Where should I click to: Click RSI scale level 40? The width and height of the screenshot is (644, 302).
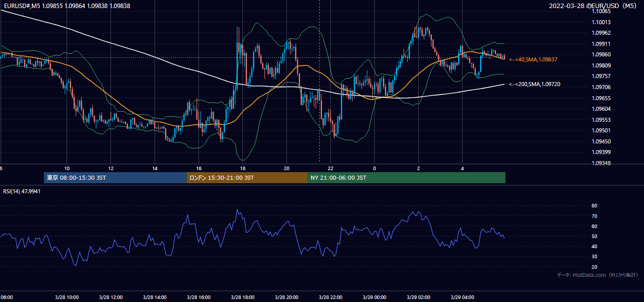[595, 246]
